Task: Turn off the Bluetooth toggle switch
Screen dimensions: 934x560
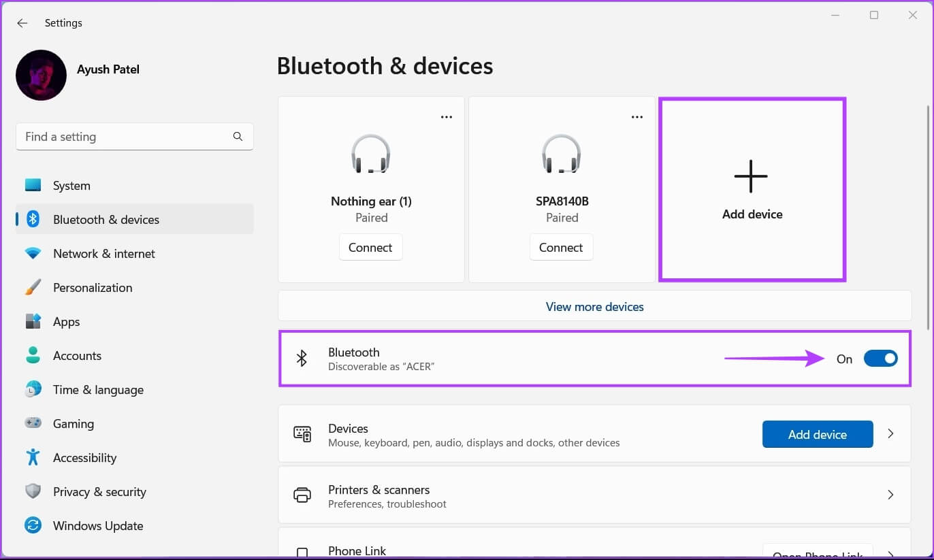Action: (880, 359)
